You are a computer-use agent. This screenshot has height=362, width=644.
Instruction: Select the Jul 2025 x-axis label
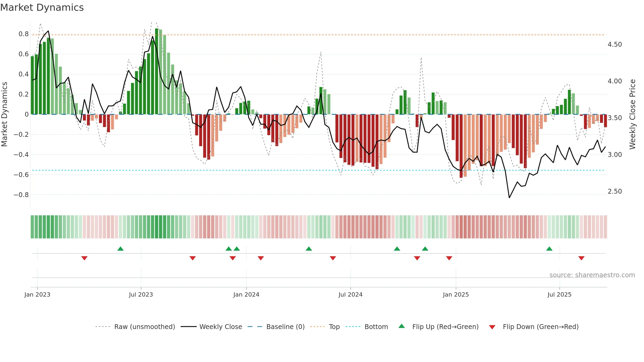[559, 294]
